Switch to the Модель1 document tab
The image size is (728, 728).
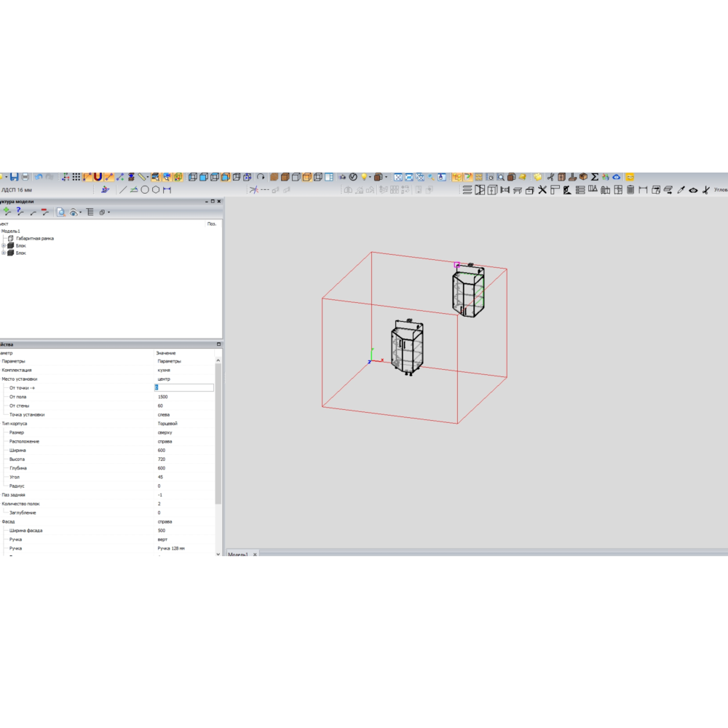[x=239, y=554]
